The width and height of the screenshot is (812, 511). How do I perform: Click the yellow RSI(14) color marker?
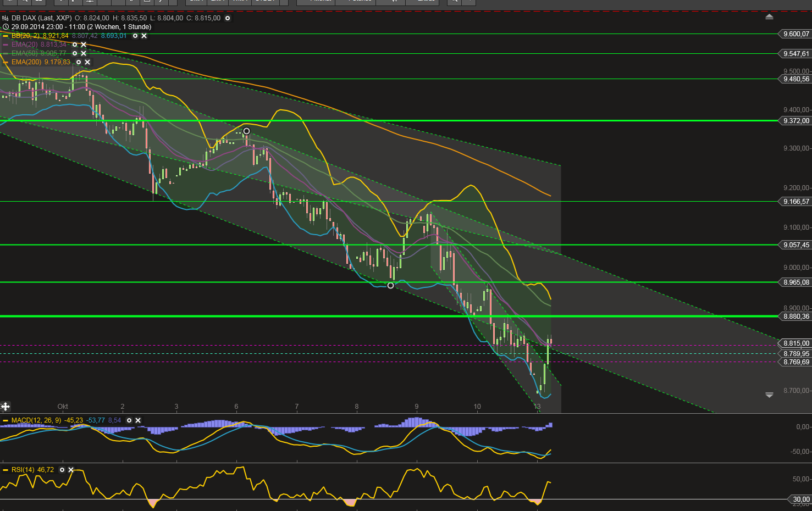coord(5,470)
